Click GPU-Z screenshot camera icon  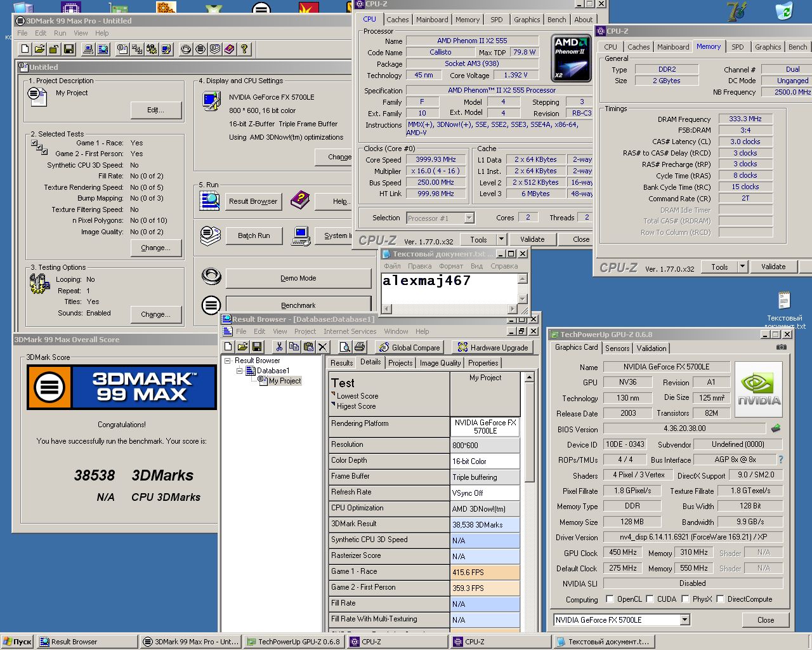782,347
